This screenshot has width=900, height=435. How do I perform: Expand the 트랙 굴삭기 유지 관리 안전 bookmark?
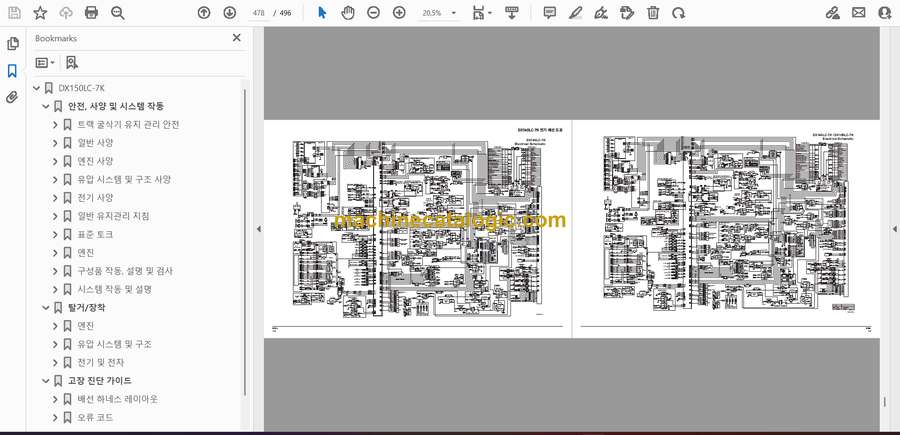55,125
